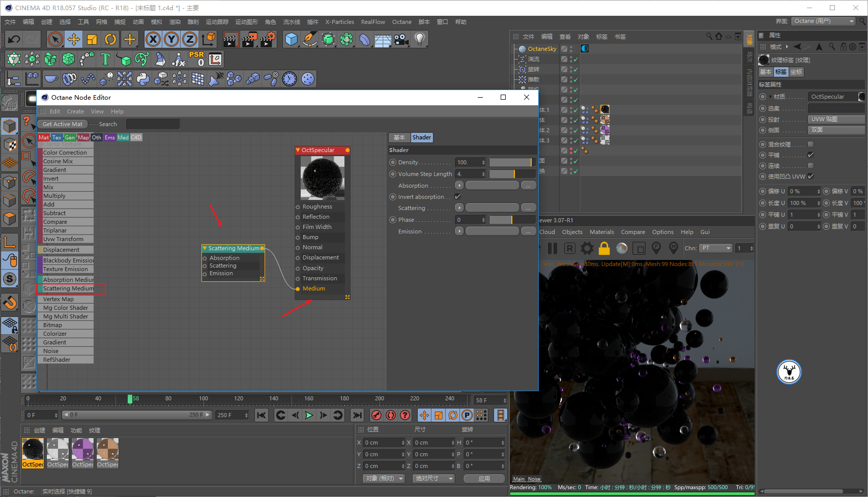
Task: Toggle the Invert absorption checkbox
Action: (x=457, y=197)
